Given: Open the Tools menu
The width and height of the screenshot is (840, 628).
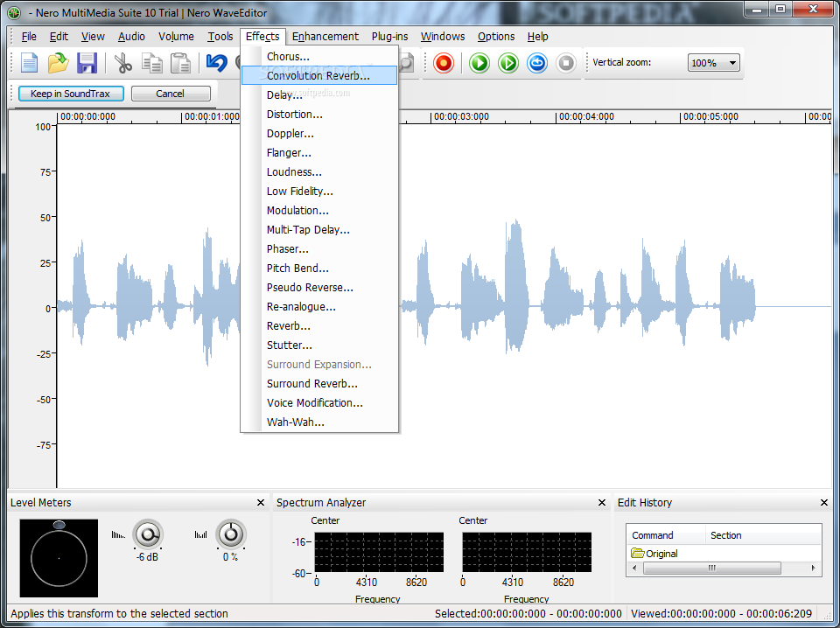Looking at the screenshot, I should (220, 37).
